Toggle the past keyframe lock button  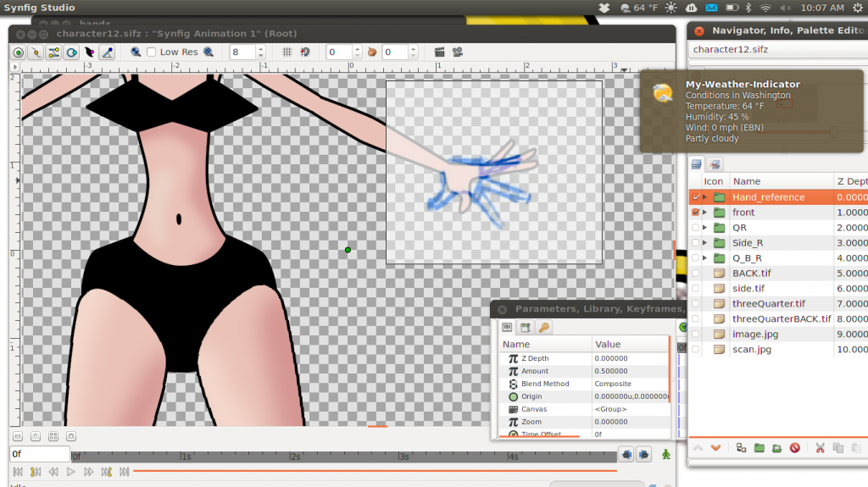tap(626, 454)
